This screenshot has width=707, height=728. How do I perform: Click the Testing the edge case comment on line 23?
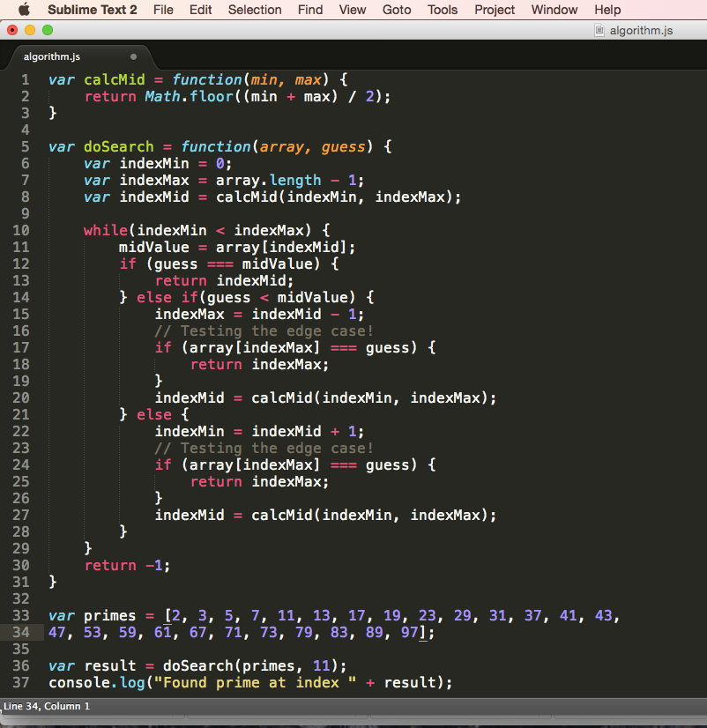tap(264, 448)
